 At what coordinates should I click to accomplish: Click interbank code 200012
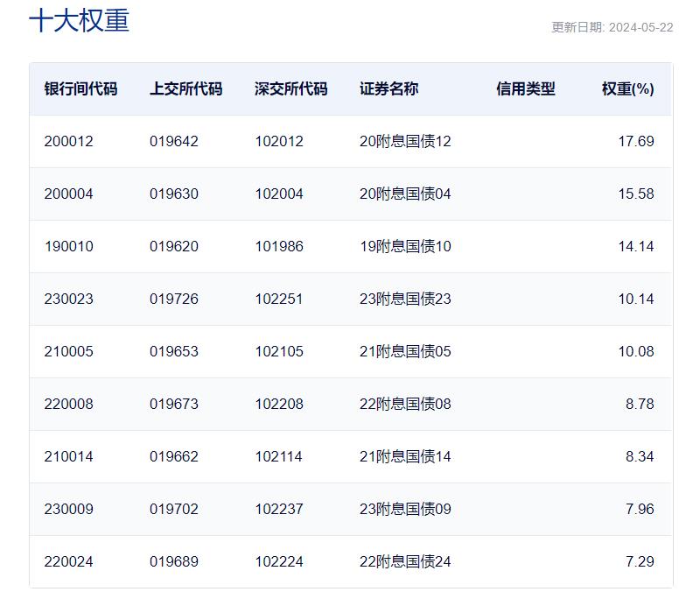click(69, 141)
